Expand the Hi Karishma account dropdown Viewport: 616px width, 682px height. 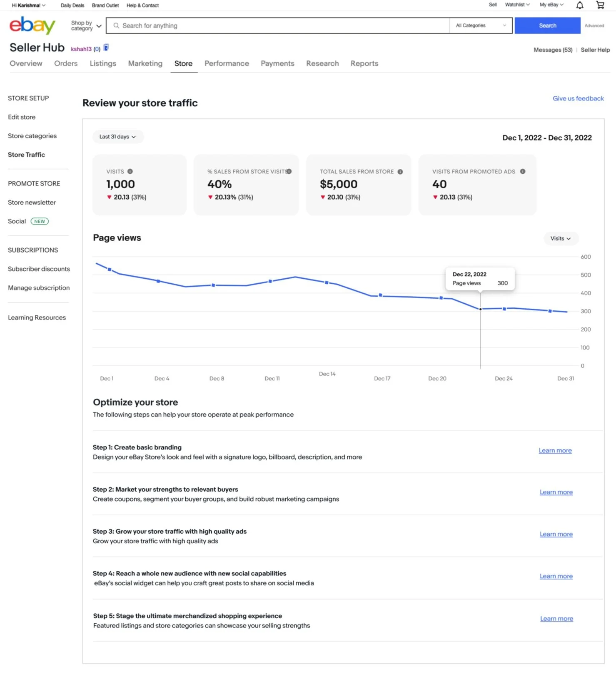pyautogui.click(x=28, y=5)
